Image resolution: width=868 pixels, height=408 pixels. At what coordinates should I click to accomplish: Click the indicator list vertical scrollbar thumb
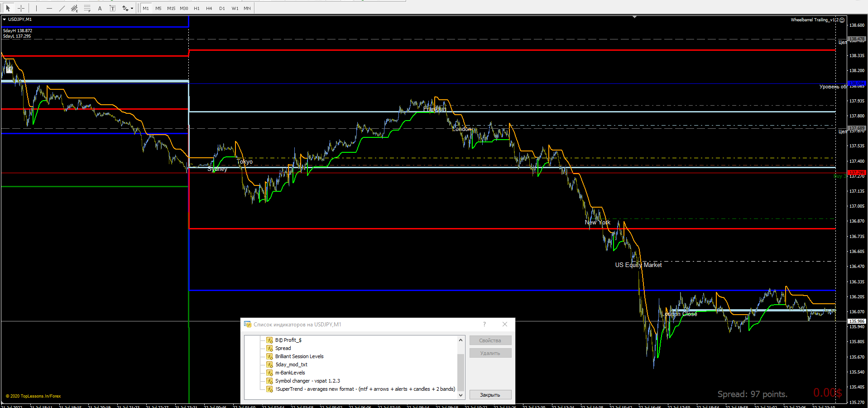coord(460,372)
